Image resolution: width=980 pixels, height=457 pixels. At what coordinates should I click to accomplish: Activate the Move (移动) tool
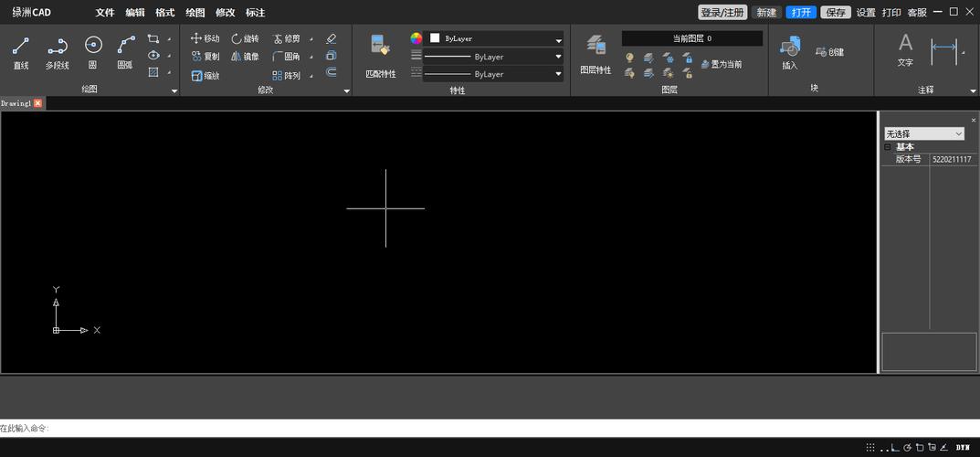205,38
